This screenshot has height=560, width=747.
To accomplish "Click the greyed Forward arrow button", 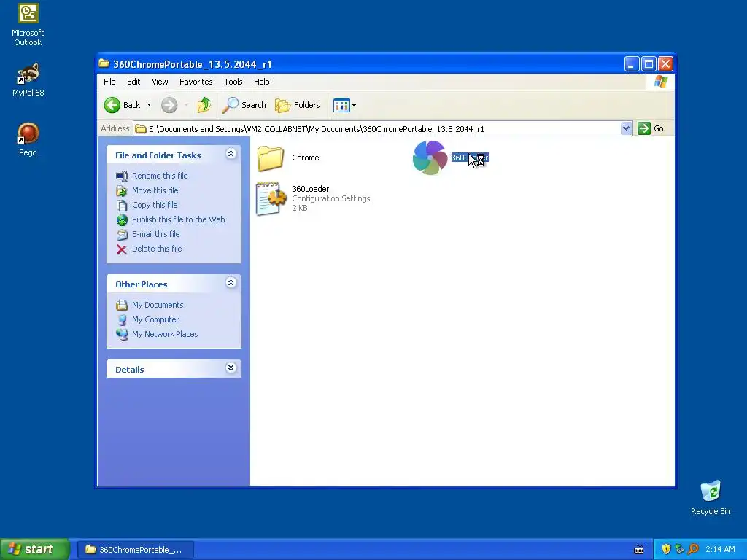I will pyautogui.click(x=169, y=105).
